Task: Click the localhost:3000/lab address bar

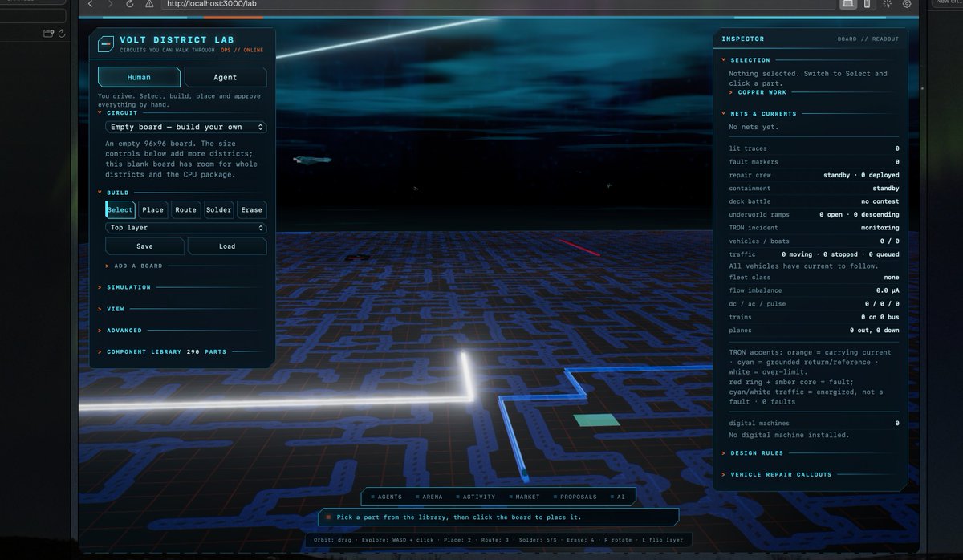Action: pos(498,4)
